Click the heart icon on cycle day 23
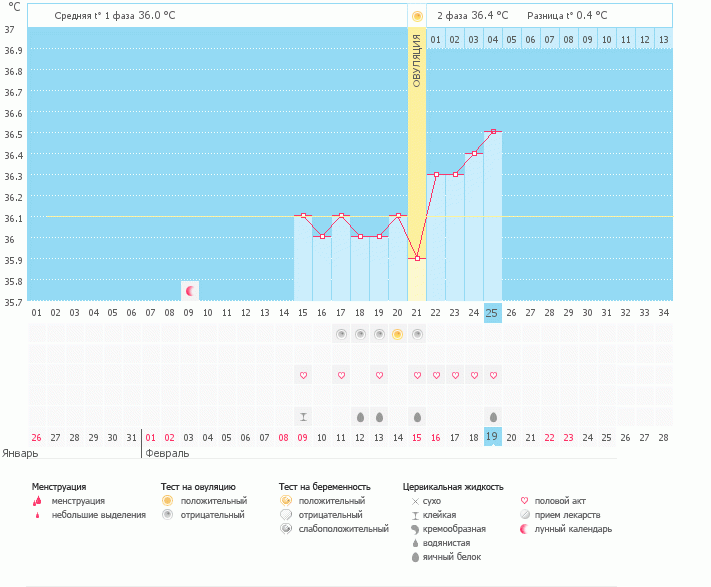Image resolution: width=711 pixels, height=587 pixels. (455, 375)
